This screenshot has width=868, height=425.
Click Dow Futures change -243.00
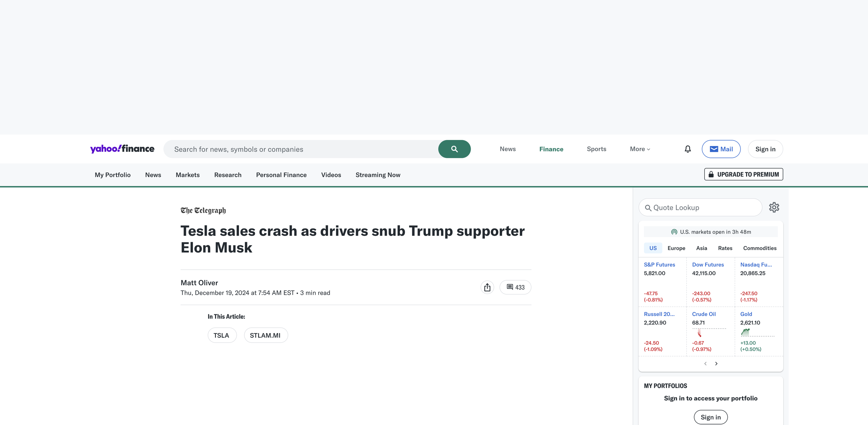click(x=701, y=293)
